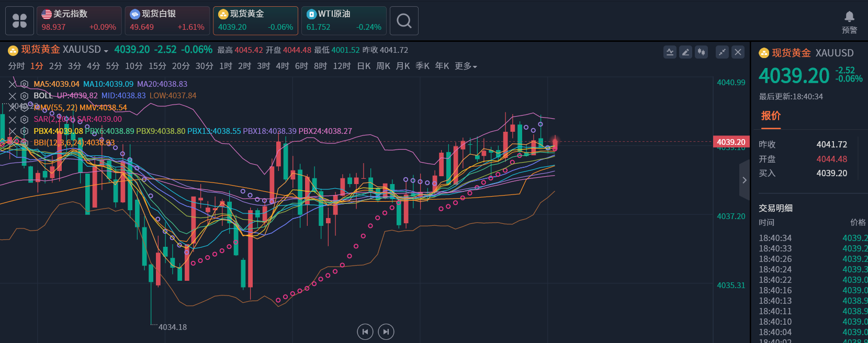Click the 4039.20 current price marker
Image resolution: width=868 pixels, height=343 pixels.
(x=731, y=142)
